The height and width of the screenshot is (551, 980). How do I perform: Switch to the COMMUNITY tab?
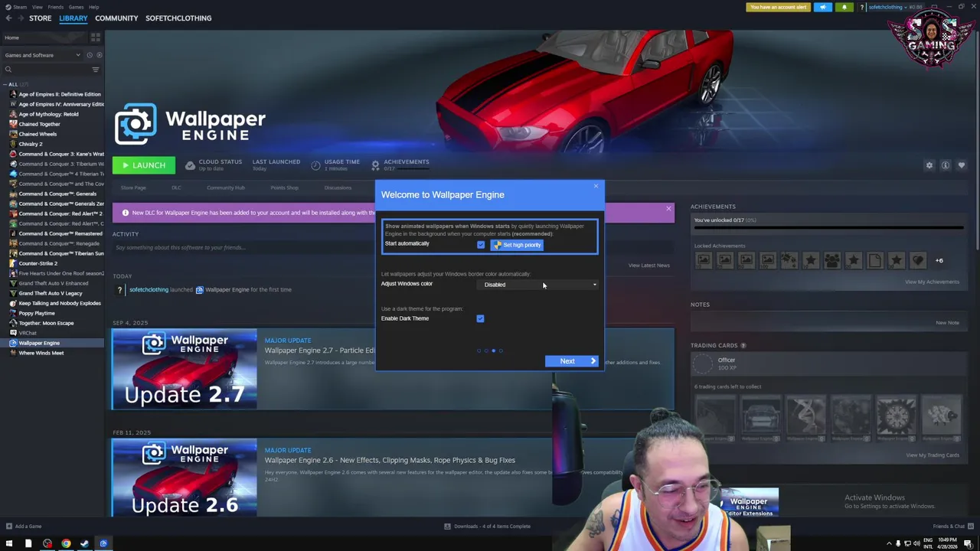tap(116, 18)
